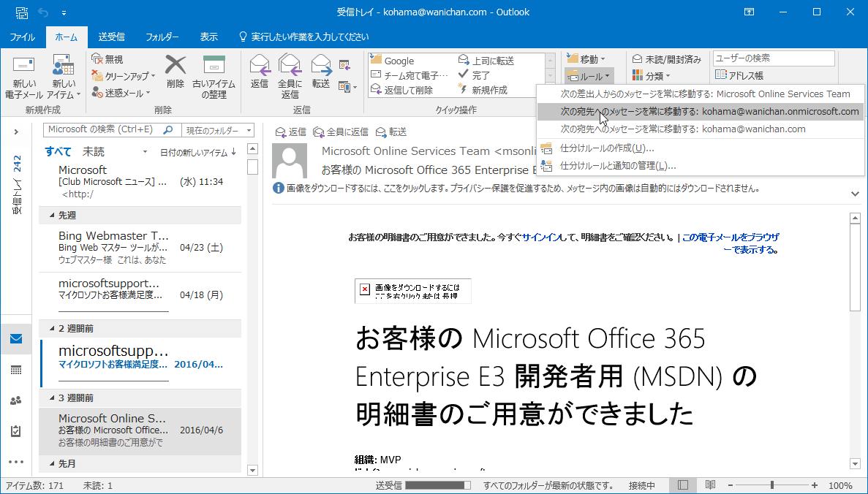Viewport: 868px width, 494px height.
Task: Select the 仕分けルールの作成 menu entry
Action: (x=606, y=148)
